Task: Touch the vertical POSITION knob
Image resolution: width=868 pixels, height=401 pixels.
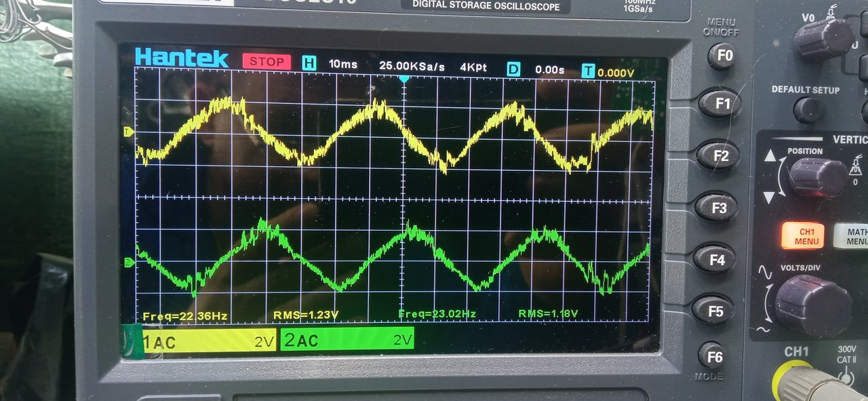Action: [816, 176]
